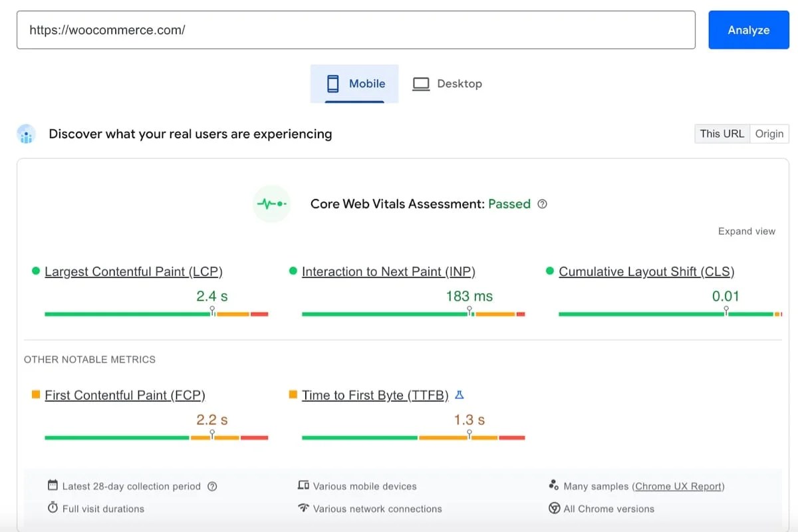The width and height of the screenshot is (798, 532).
Task: Click the green status dot beside LCP
Action: pyautogui.click(x=35, y=271)
